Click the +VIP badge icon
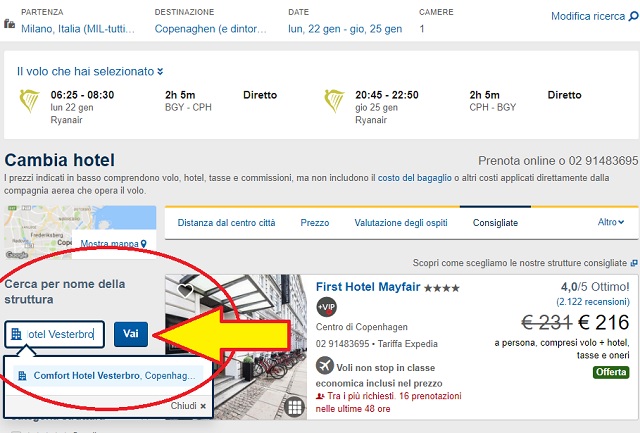This screenshot has height=433, width=640. (x=326, y=307)
